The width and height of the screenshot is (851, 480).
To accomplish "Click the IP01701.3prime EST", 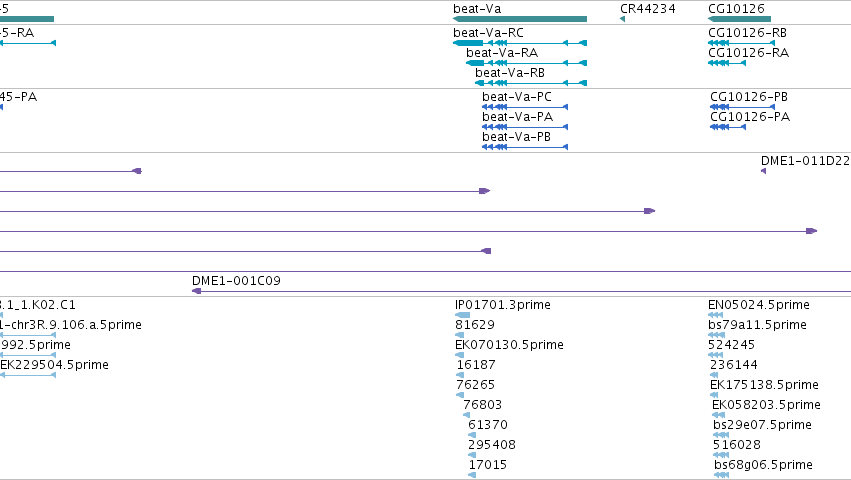I will (462, 315).
